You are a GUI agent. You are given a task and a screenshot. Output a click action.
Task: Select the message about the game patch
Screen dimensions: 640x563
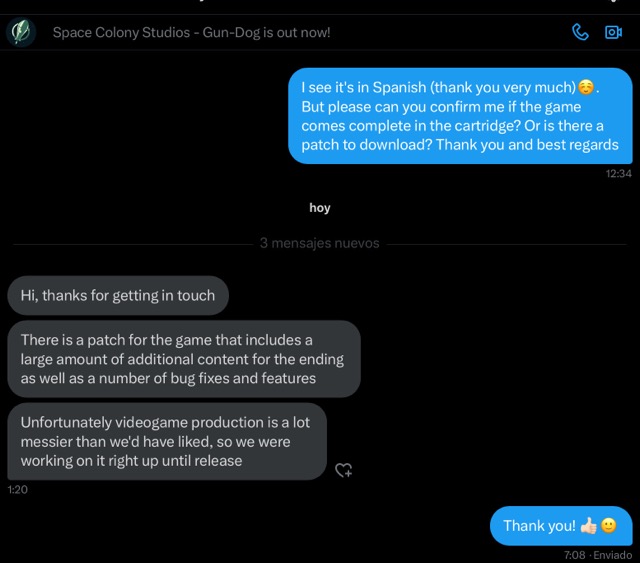click(184, 359)
